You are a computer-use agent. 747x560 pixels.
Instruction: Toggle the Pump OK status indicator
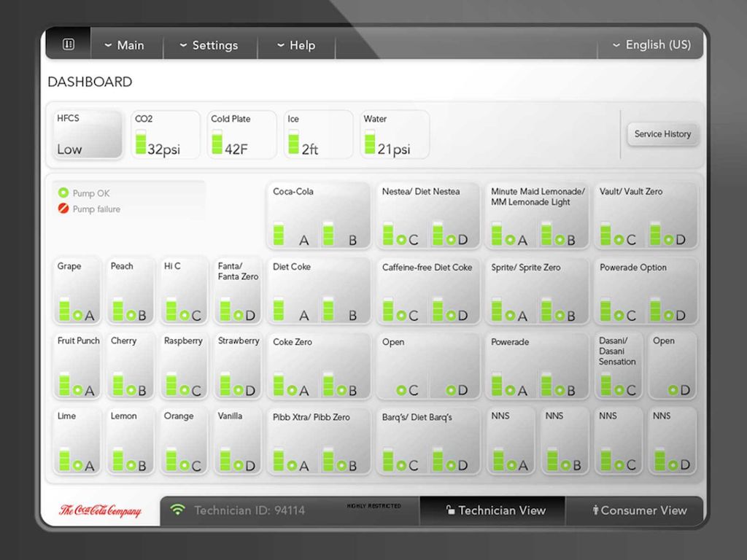point(61,193)
